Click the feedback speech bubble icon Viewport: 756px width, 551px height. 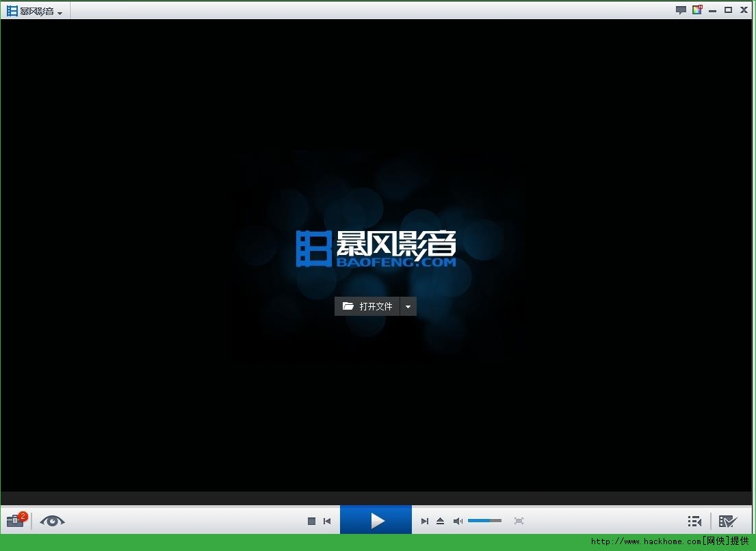pyautogui.click(x=681, y=10)
